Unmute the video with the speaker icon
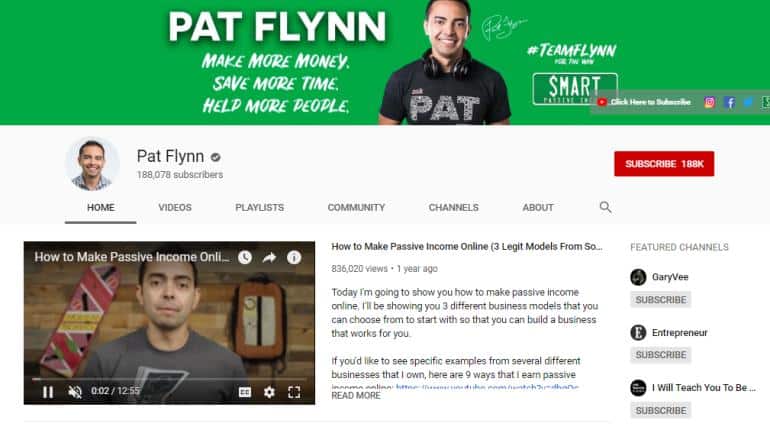The width and height of the screenshot is (770, 430). point(75,392)
